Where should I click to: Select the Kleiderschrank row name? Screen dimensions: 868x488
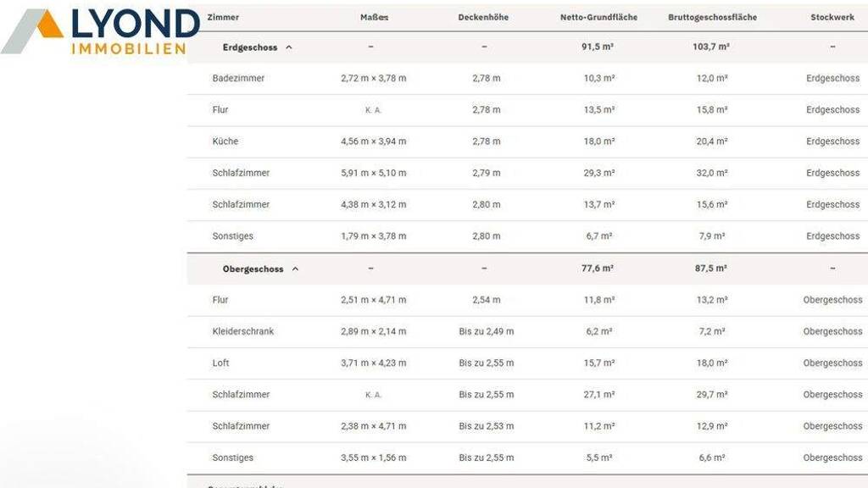(242, 331)
